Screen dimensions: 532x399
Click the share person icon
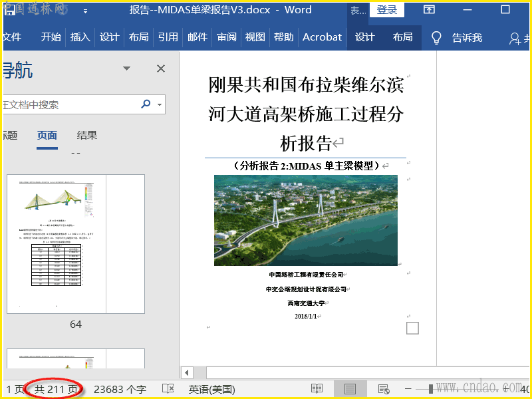(x=516, y=38)
